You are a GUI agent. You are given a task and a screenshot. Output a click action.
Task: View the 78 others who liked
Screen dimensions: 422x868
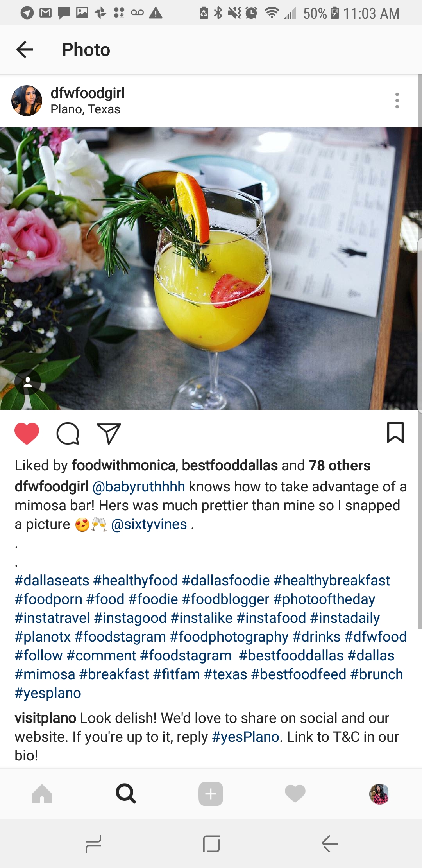point(340,465)
